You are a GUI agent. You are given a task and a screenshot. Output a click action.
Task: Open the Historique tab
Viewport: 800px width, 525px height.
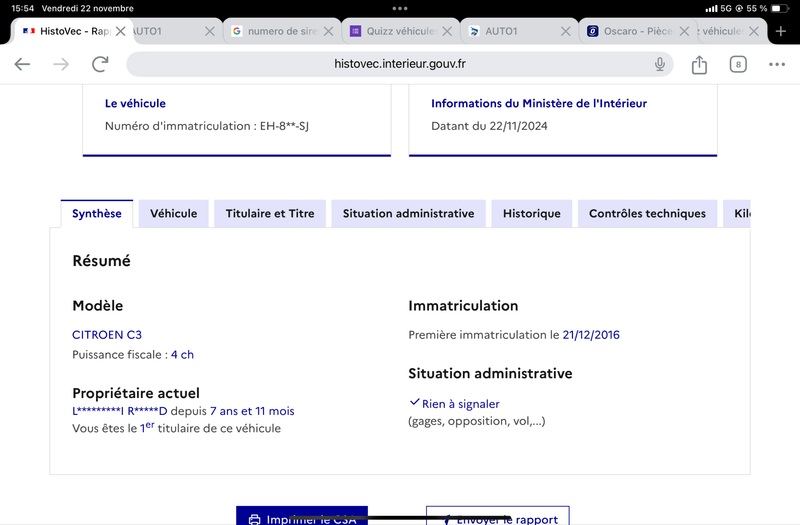click(532, 214)
